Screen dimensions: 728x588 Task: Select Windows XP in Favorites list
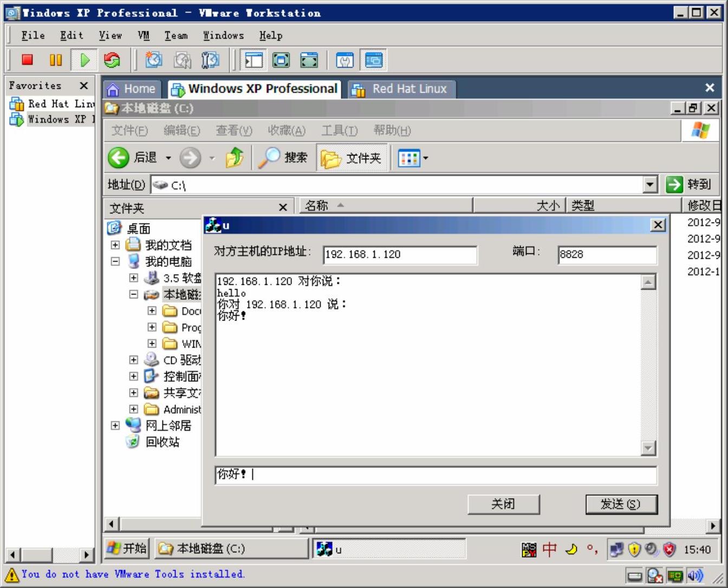[53, 119]
